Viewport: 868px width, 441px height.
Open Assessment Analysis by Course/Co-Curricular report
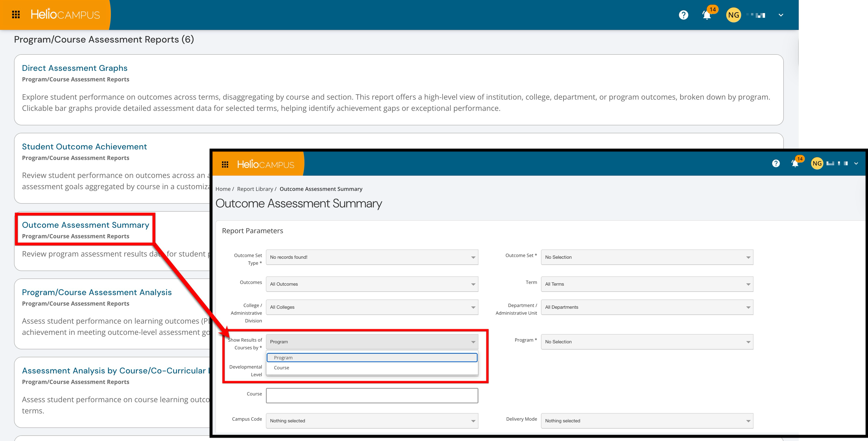pos(116,371)
